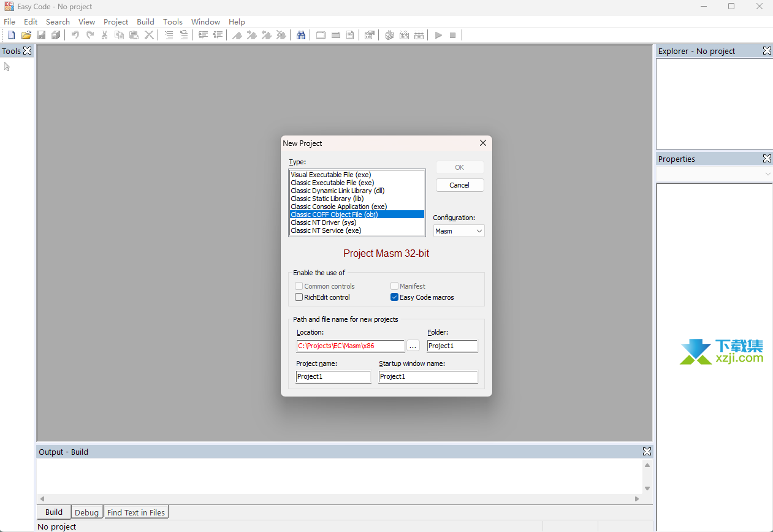Click the Project name input field

(x=333, y=376)
